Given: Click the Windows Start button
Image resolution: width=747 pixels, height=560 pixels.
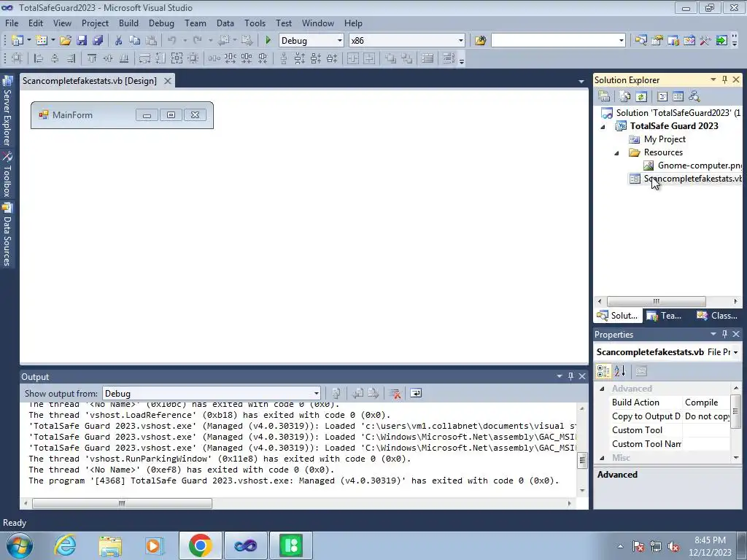Looking at the screenshot, I should point(19,545).
